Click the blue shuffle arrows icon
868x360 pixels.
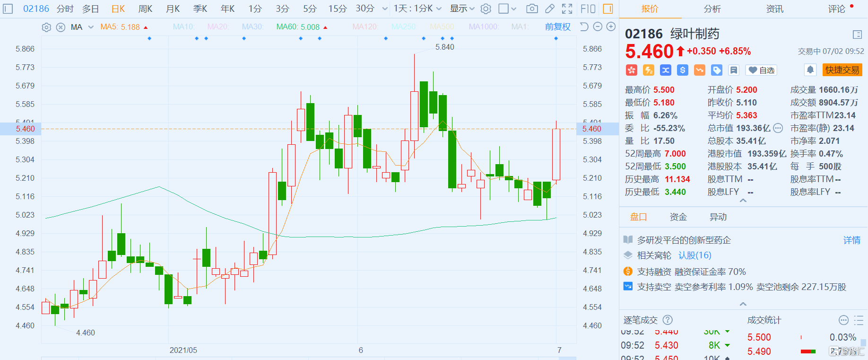[666, 70]
